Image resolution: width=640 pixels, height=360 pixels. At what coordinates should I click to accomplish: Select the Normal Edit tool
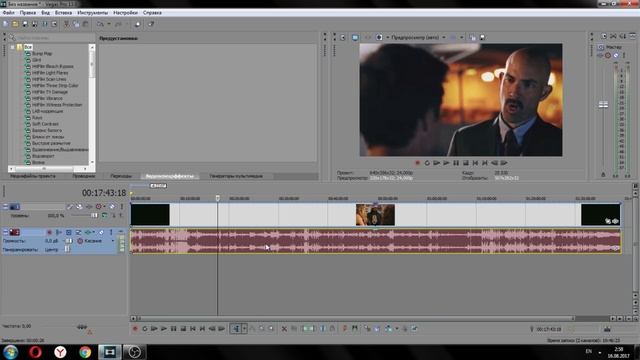click(236, 329)
